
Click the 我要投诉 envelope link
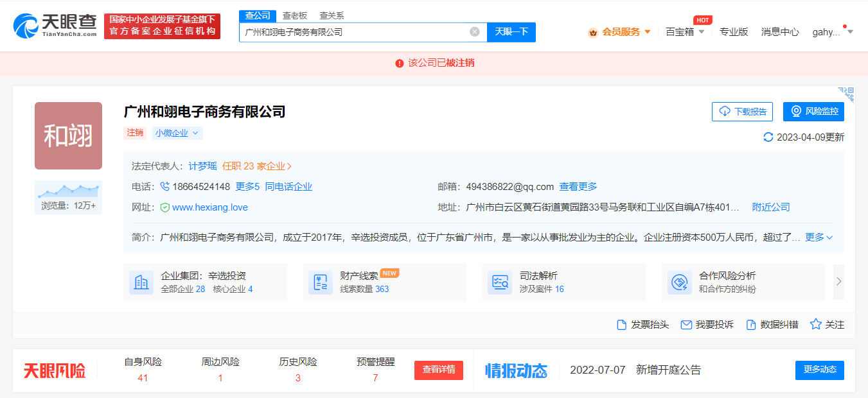click(x=707, y=325)
